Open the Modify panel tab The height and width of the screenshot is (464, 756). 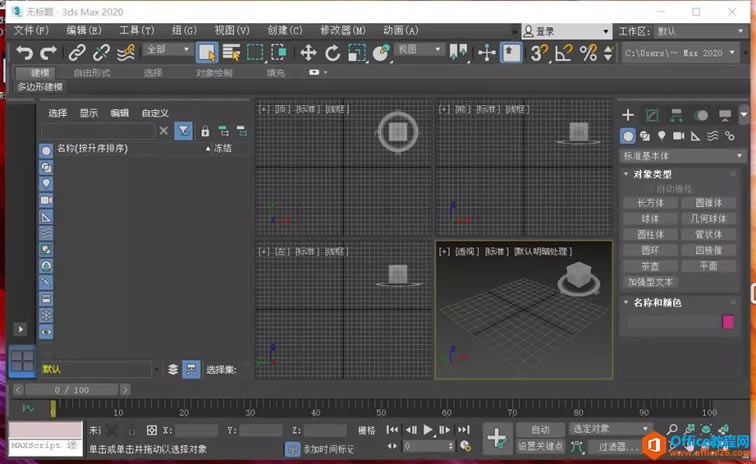(x=652, y=115)
